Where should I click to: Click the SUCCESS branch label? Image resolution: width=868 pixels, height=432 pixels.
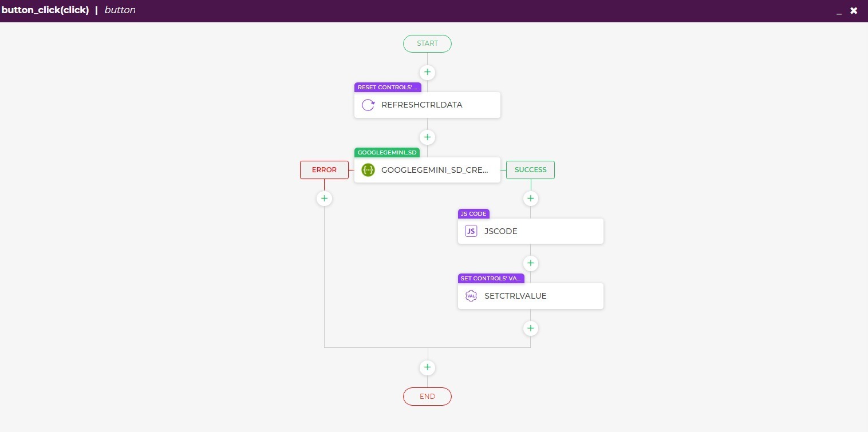530,170
